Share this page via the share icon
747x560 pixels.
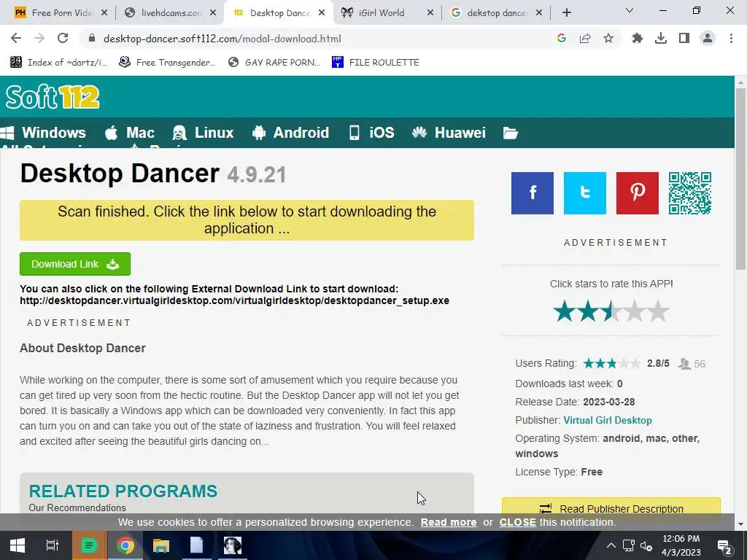(x=585, y=39)
